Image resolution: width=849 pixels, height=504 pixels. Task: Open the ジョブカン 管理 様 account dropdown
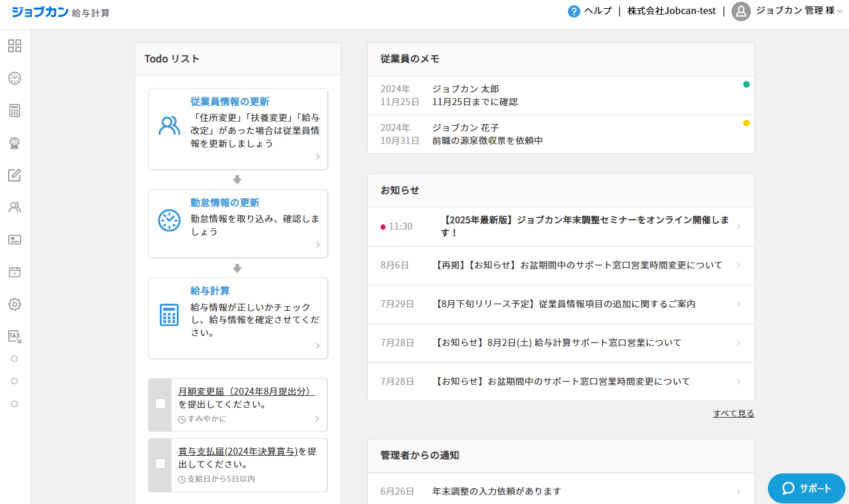click(x=799, y=11)
